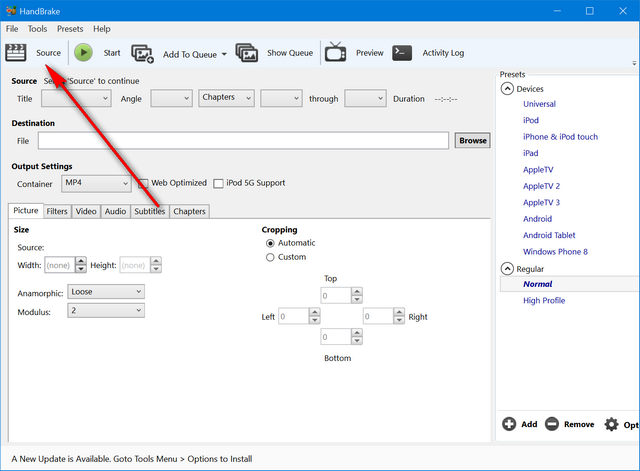The width and height of the screenshot is (640, 471).
Task: Enable the Web Optimized checkbox
Action: 143,184
